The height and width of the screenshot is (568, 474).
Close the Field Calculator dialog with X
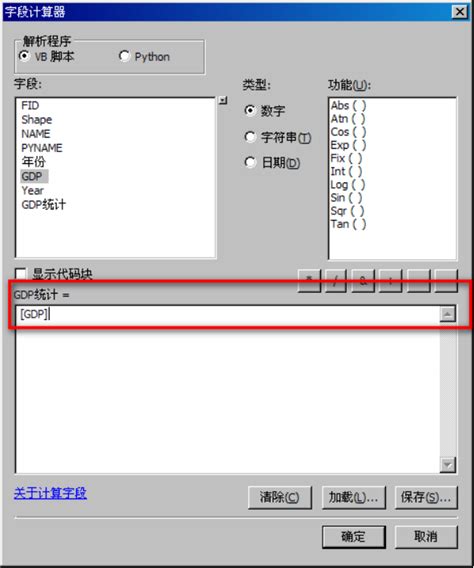point(460,12)
